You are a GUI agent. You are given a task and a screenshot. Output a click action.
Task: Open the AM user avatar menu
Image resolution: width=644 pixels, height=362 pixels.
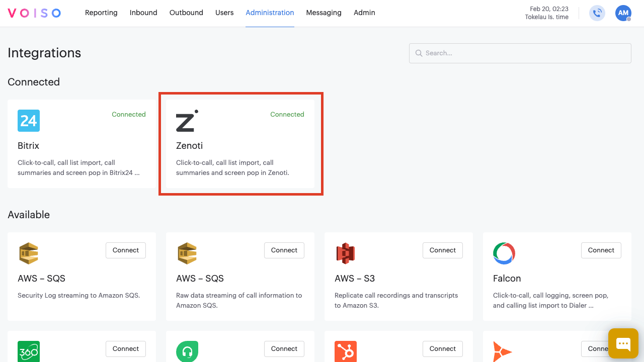click(x=623, y=13)
